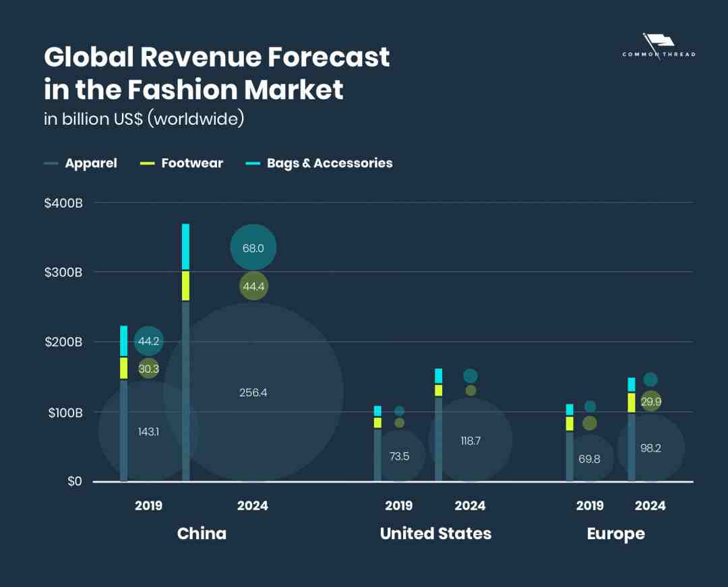This screenshot has height=587, width=728.
Task: Click the unlabeled teal bubble beside Europe 2024 bar
Action: 650,379
